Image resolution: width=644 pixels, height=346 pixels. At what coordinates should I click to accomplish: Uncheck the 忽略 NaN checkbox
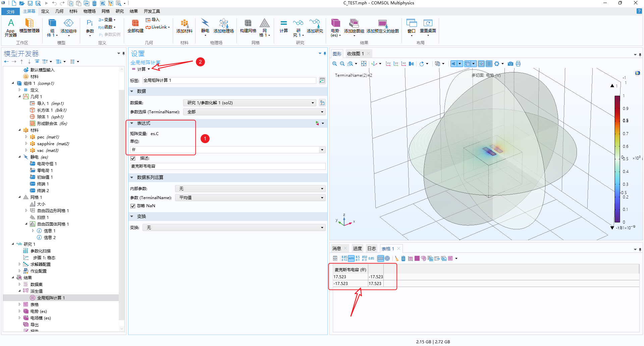[x=133, y=206]
